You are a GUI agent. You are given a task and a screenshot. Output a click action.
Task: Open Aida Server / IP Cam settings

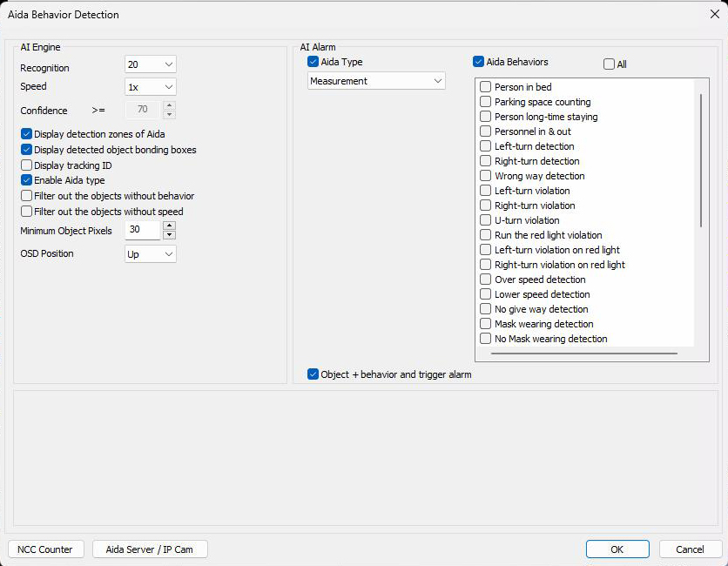click(x=150, y=549)
